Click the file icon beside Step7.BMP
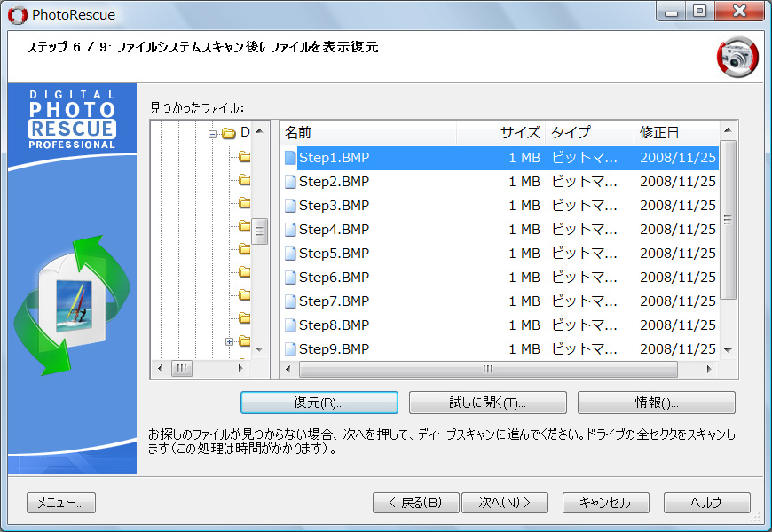The height and width of the screenshot is (532, 772). point(290,301)
